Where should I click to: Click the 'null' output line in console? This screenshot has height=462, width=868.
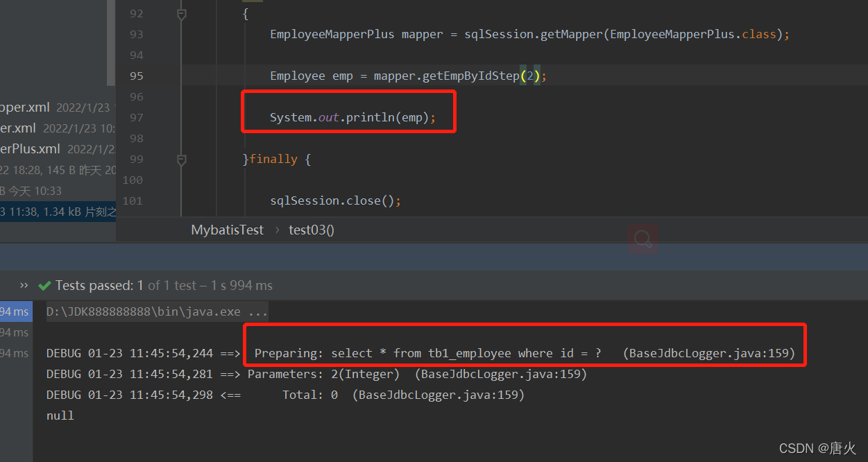[x=60, y=416]
